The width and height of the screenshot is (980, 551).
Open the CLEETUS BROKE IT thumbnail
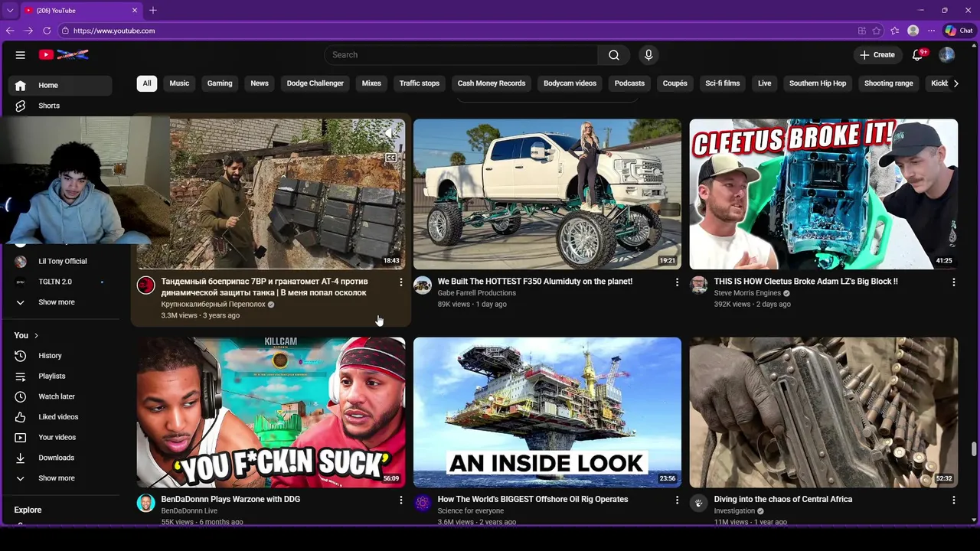(x=824, y=194)
